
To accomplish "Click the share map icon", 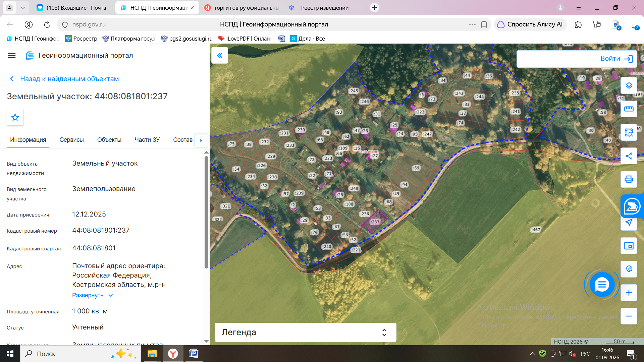I will (629, 156).
